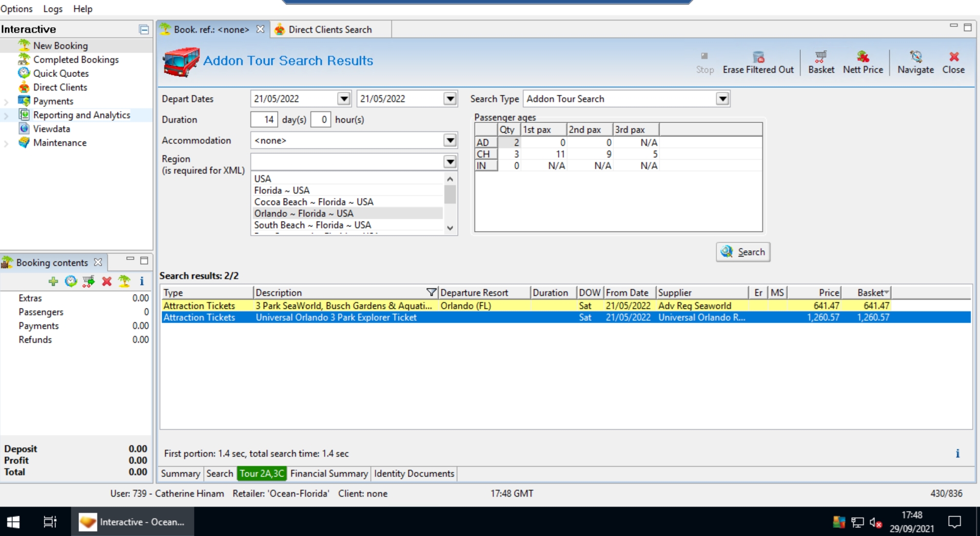Click the Interactive - Ocean taskbar button
The image size is (980, 536).
(x=132, y=522)
